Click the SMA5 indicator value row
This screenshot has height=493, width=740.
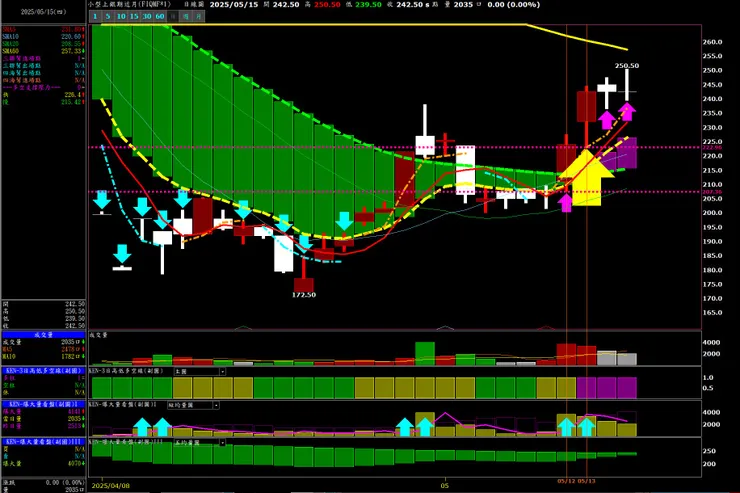pyautogui.click(x=43, y=29)
